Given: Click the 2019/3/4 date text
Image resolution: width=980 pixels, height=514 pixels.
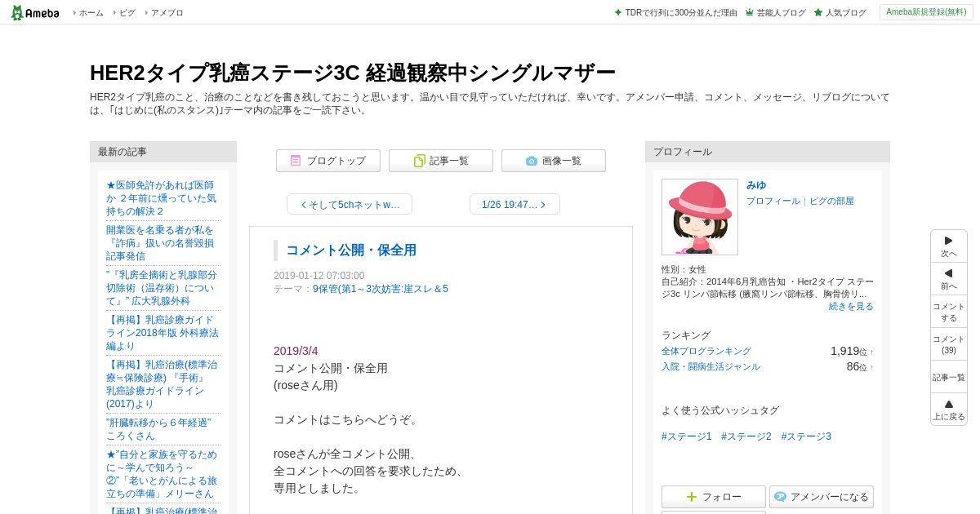Looking at the screenshot, I should click(296, 351).
